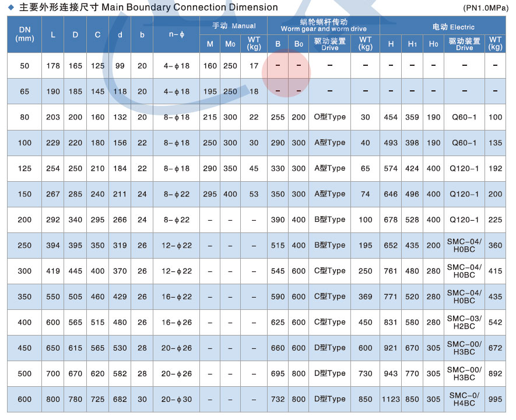Viewport: 516px width, 420px height.
Task: Click the electric weight value 135
Action: pos(495,143)
